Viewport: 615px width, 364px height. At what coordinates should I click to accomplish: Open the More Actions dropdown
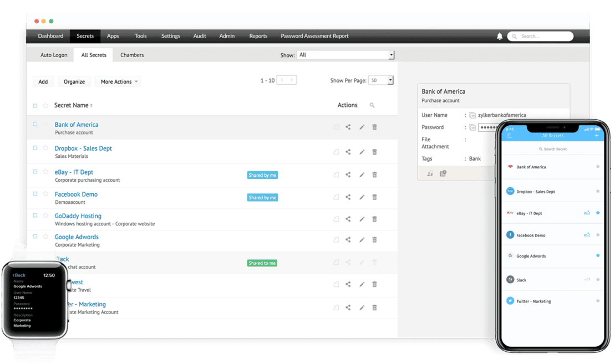point(118,81)
